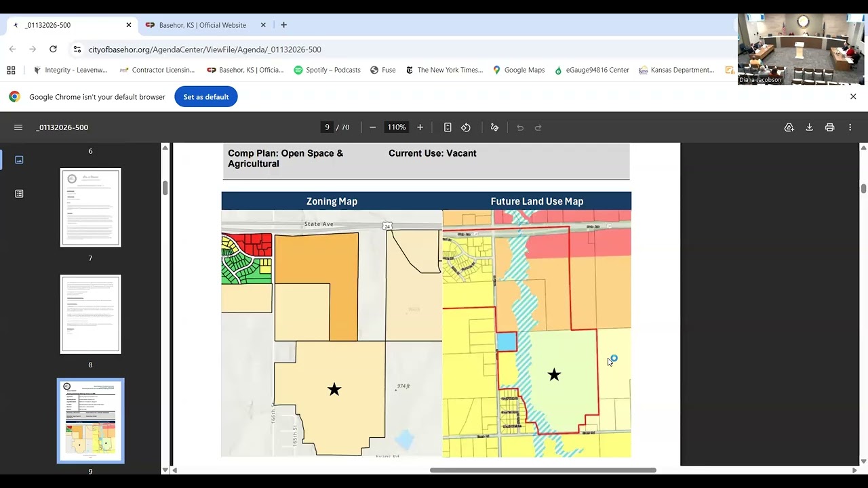Rotate the PDF counterclockwise
Image resolution: width=868 pixels, height=488 pixels.
466,127
